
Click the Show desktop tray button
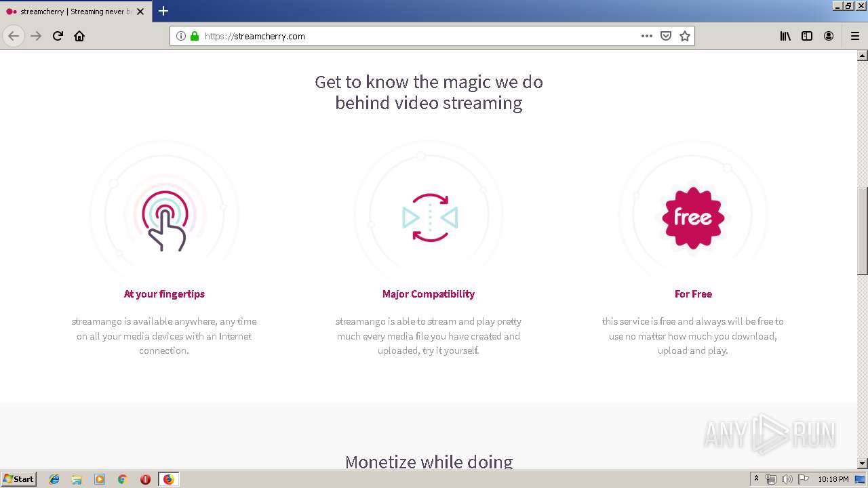click(x=861, y=479)
